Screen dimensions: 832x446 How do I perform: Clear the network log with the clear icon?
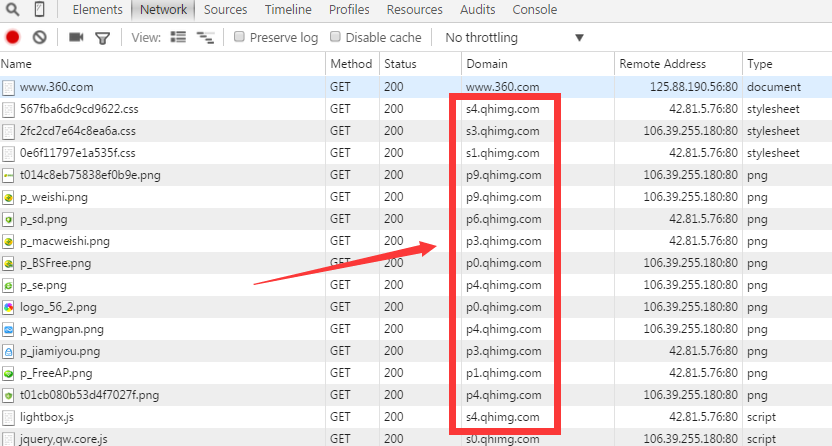coord(40,38)
